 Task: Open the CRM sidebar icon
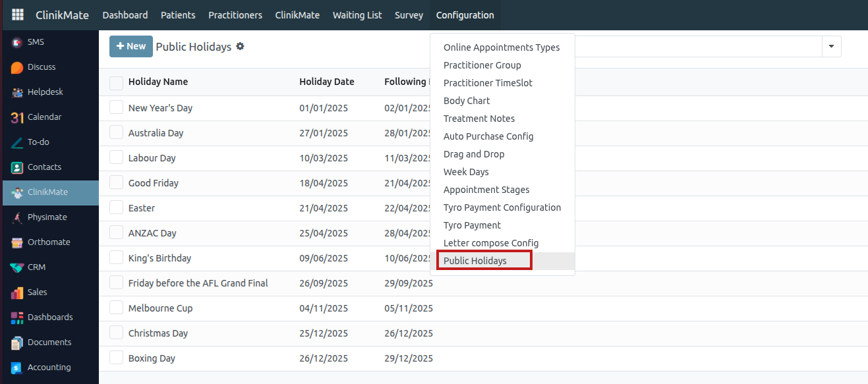pyautogui.click(x=17, y=267)
